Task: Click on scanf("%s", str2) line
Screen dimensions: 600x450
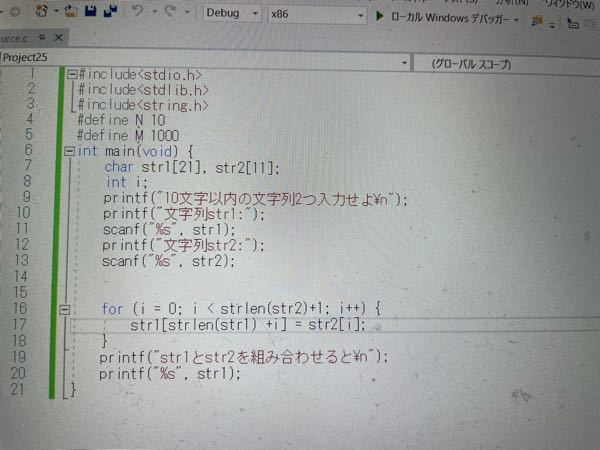Action: coord(168,261)
